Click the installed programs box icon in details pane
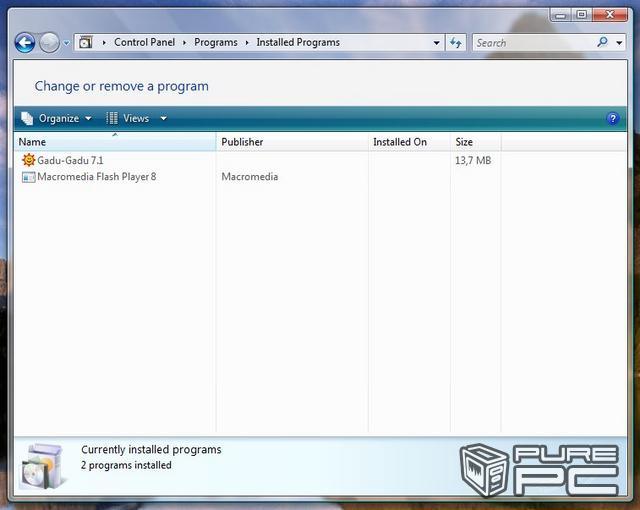The image size is (640, 510). tap(43, 467)
